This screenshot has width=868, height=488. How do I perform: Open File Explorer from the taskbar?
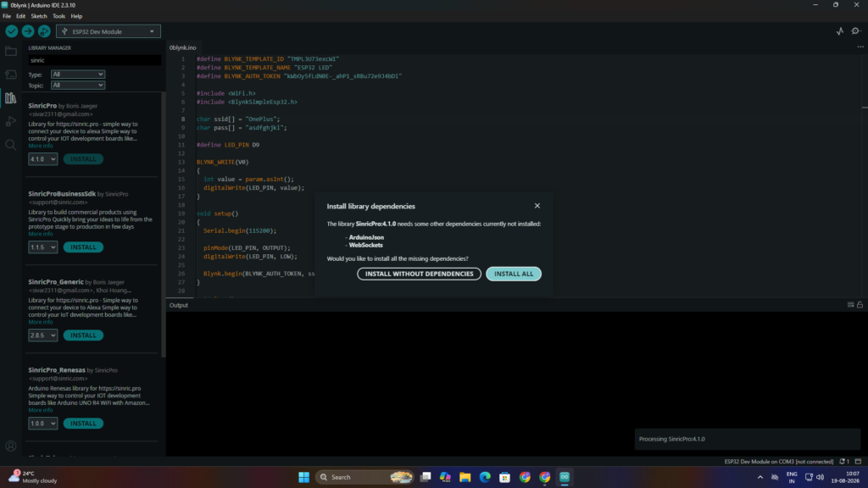[x=465, y=477]
